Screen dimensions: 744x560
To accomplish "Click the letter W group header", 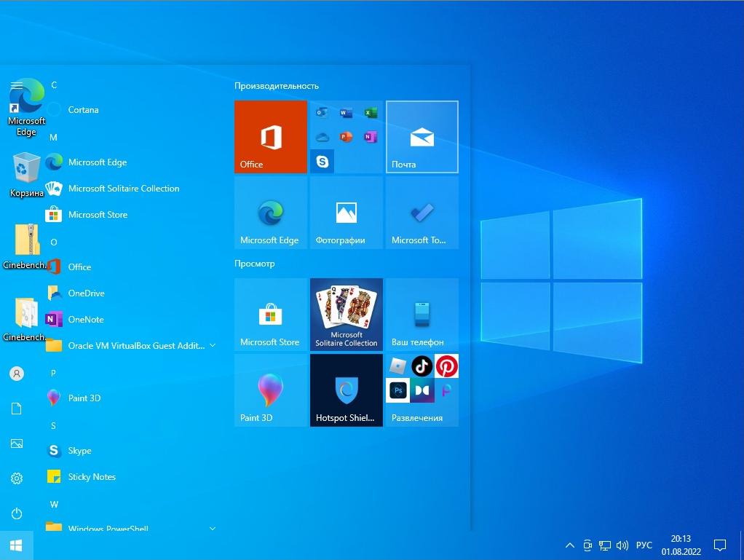I will coord(54,504).
